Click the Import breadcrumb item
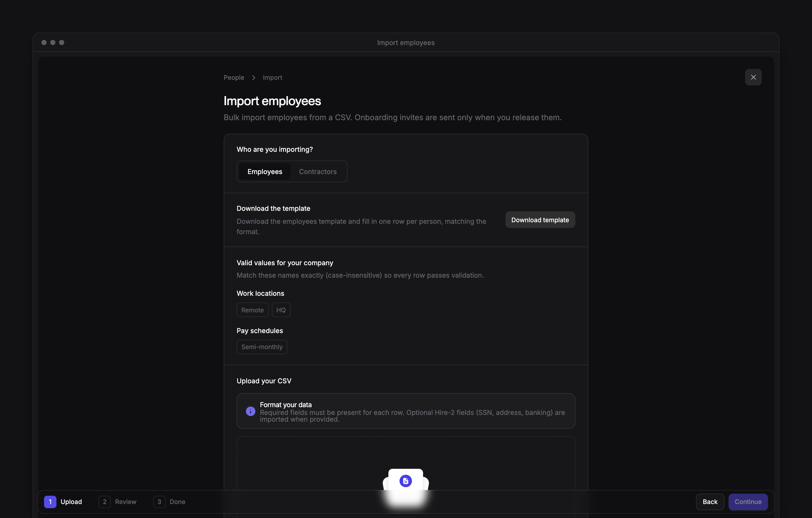The width and height of the screenshot is (812, 518). [x=272, y=77]
